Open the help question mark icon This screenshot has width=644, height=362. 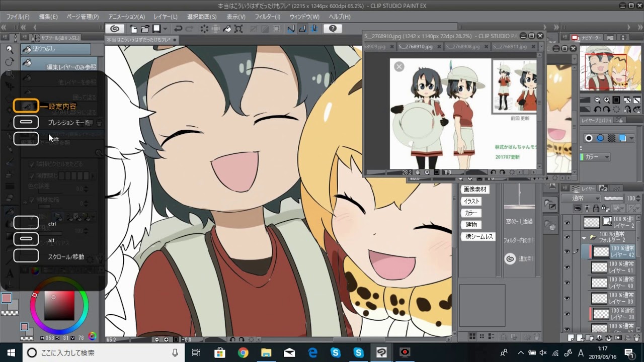click(x=333, y=29)
